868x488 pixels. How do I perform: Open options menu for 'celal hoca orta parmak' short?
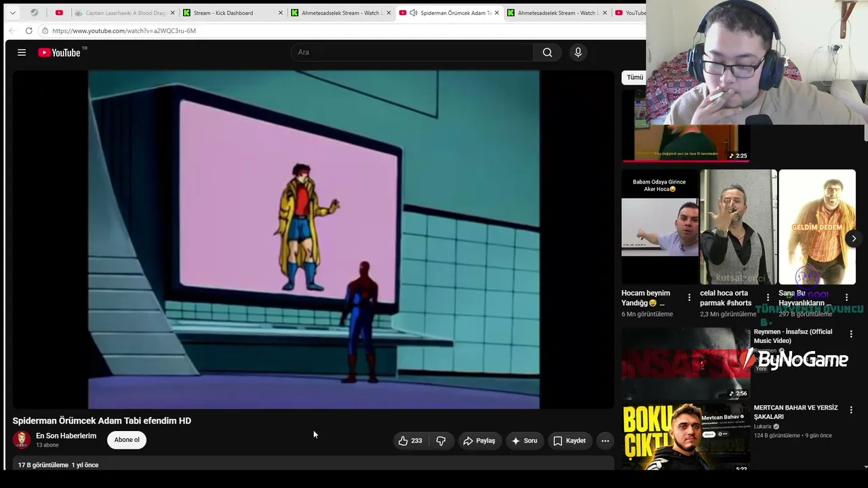[x=768, y=298]
